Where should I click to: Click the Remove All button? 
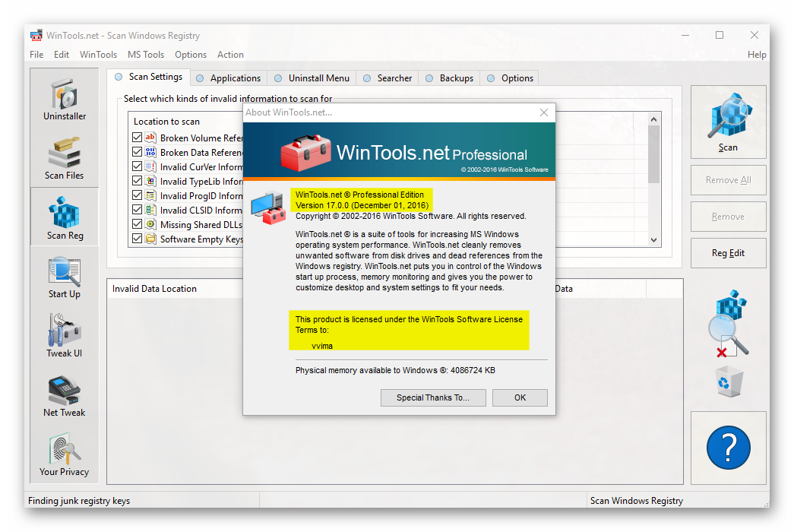[x=728, y=180]
